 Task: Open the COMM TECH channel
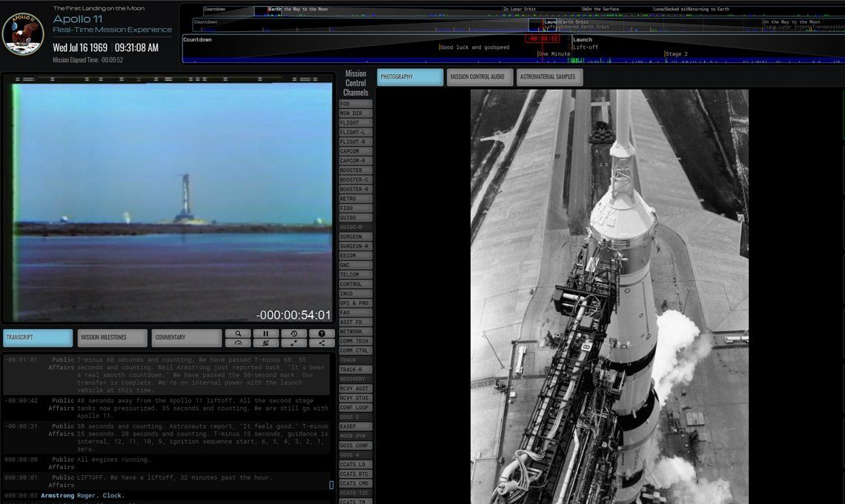point(356,341)
